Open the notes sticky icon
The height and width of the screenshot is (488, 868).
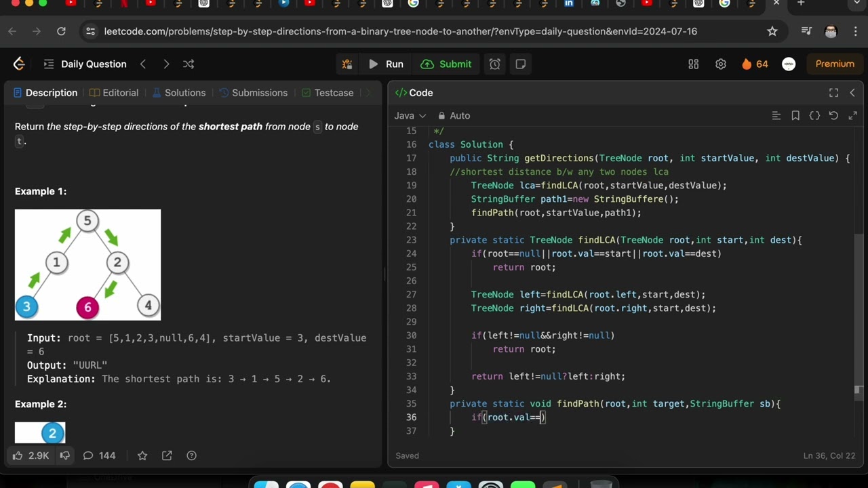point(521,64)
